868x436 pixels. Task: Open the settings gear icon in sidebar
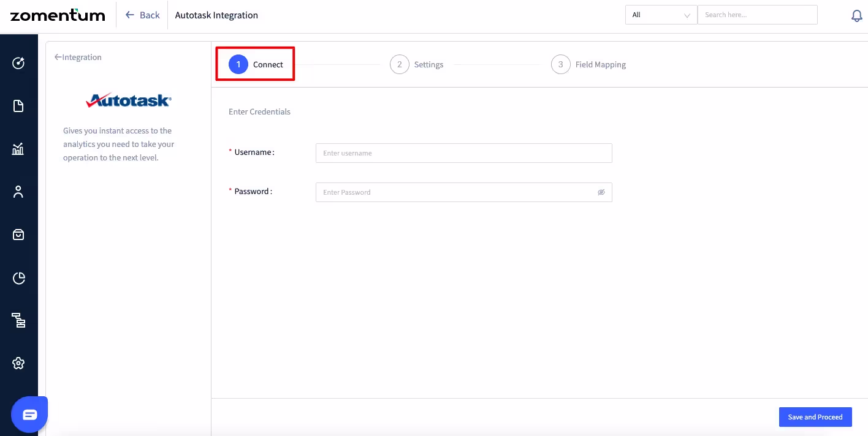tap(18, 363)
